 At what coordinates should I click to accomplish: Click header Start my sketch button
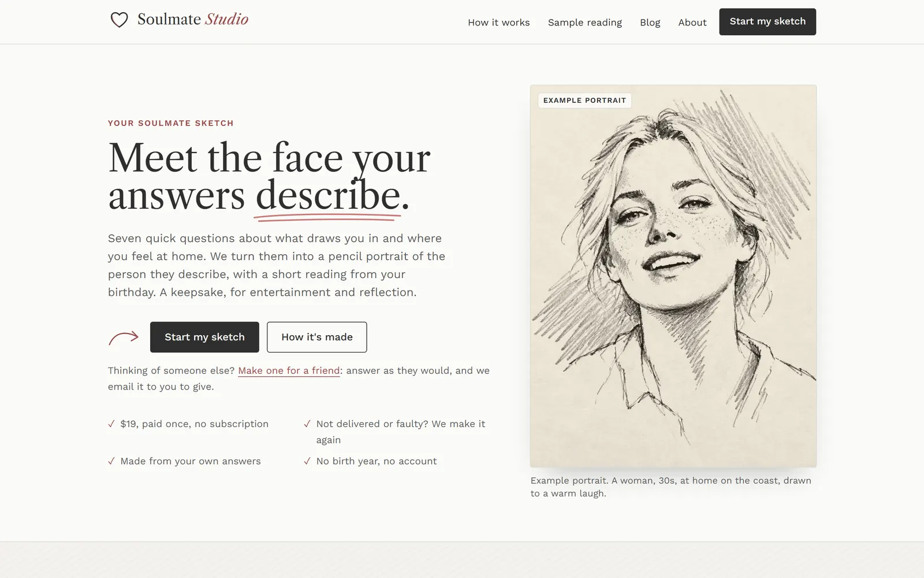[x=767, y=22]
